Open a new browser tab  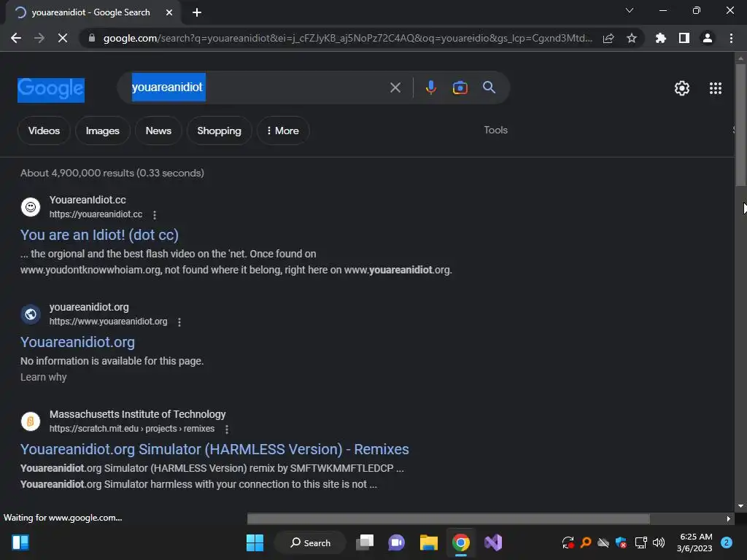coord(197,12)
